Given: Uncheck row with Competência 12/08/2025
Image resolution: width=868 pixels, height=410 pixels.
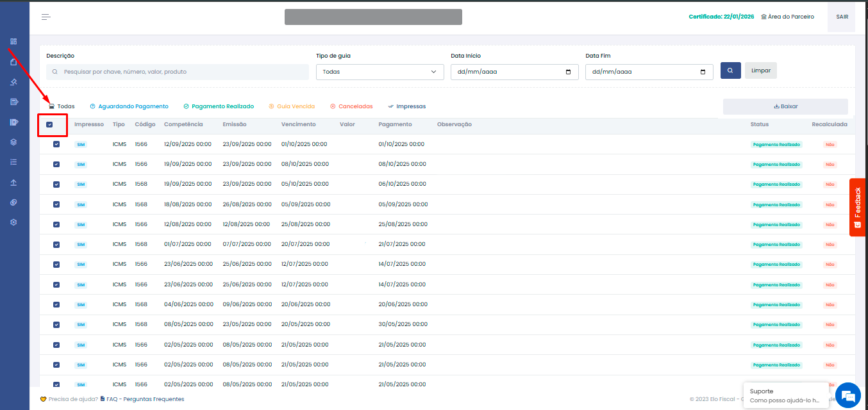Looking at the screenshot, I should pyautogui.click(x=56, y=224).
